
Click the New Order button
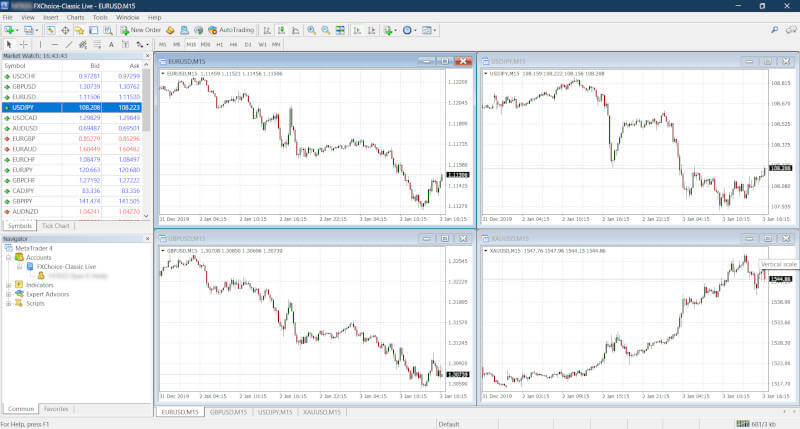tap(139, 31)
